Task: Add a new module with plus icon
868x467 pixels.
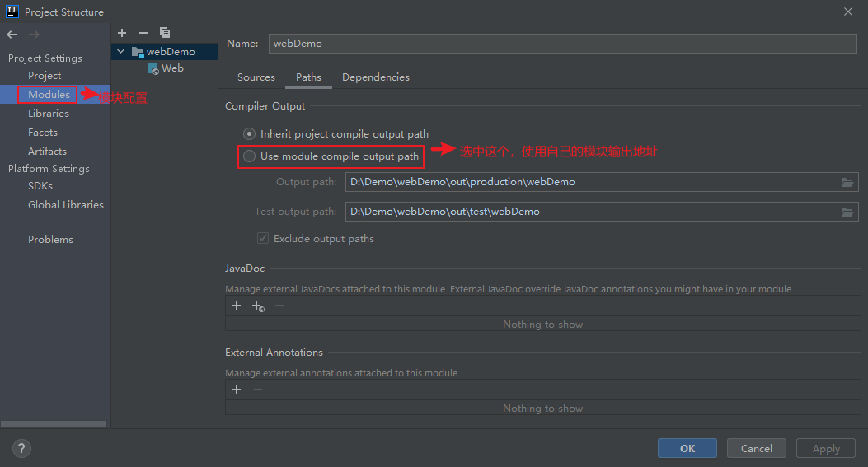Action: (122, 33)
